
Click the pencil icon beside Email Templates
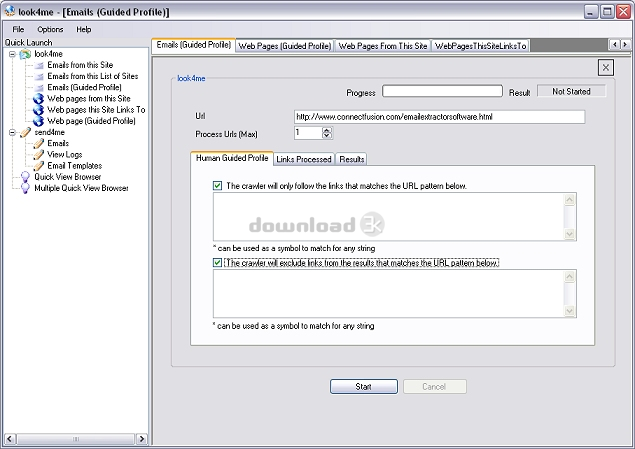pyautogui.click(x=38, y=166)
